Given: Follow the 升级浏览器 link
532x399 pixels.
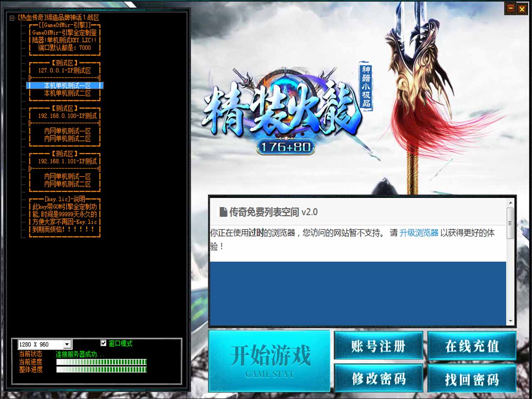Looking at the screenshot, I should pyautogui.click(x=419, y=233).
